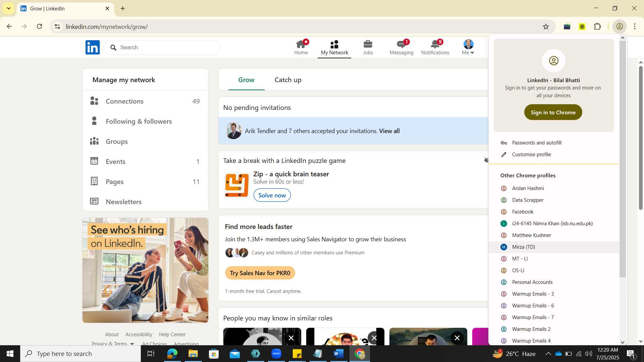Click Solve now button
Image resolution: width=644 pixels, height=362 pixels.
tap(272, 195)
